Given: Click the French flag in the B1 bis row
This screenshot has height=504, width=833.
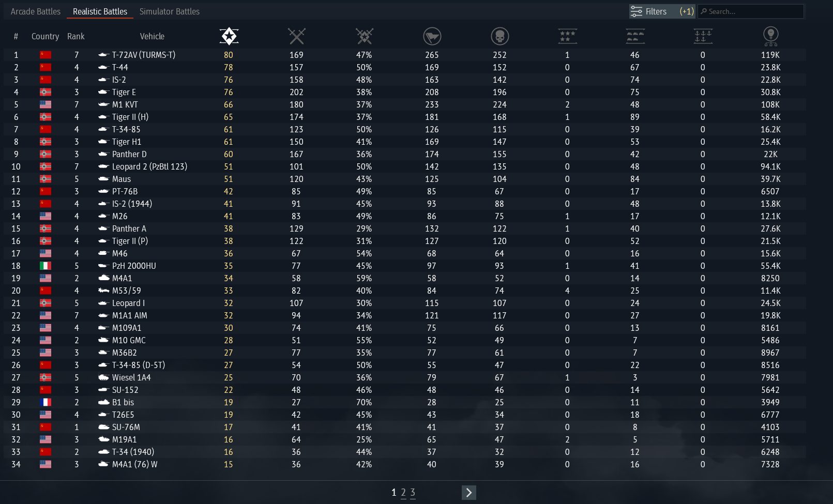Looking at the screenshot, I should (46, 402).
